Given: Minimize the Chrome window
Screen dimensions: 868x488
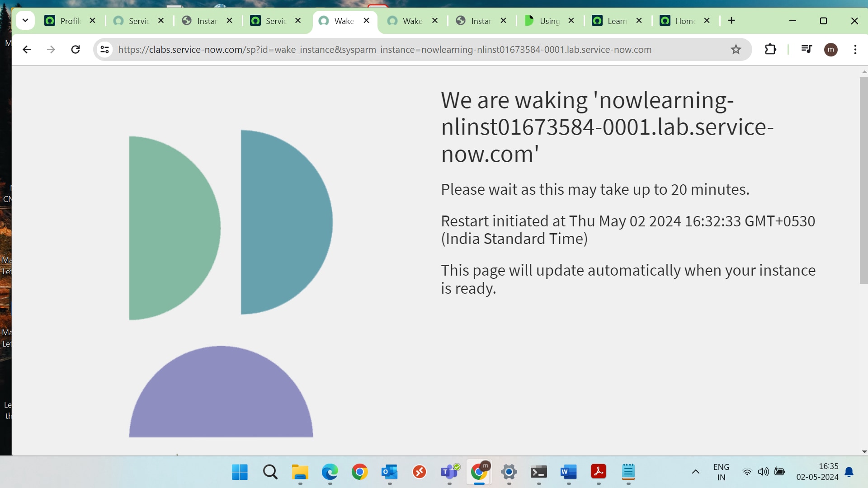Looking at the screenshot, I should (793, 21).
